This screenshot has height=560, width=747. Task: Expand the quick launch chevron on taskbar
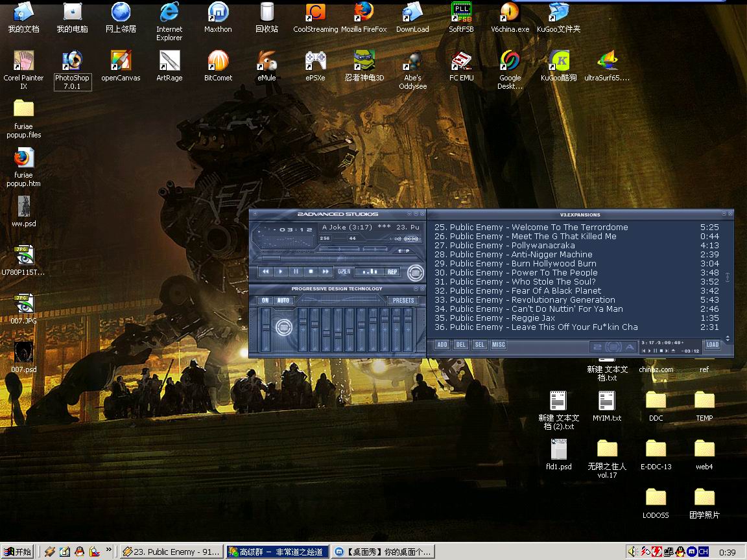point(109,550)
